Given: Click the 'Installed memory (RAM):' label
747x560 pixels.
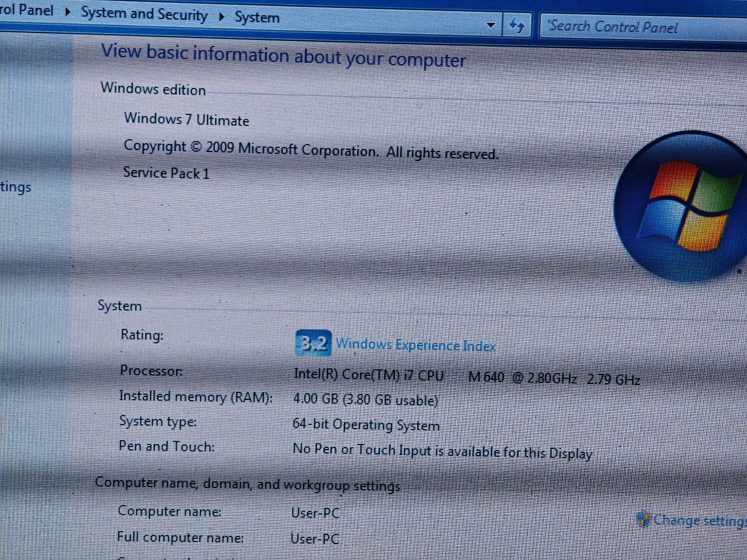Looking at the screenshot, I should coord(196,397).
